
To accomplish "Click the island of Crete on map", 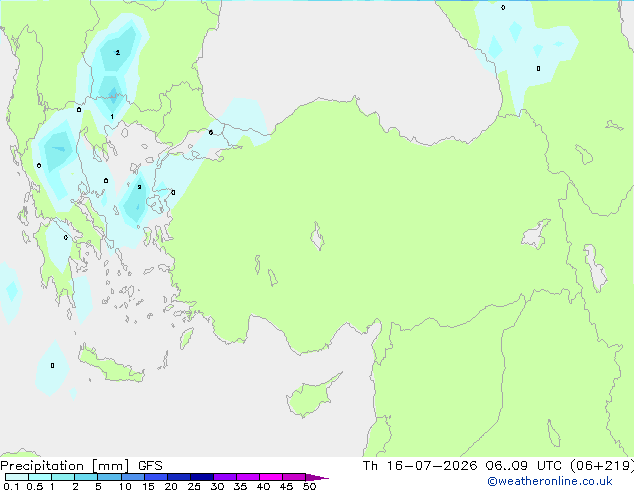I will [x=111, y=365].
